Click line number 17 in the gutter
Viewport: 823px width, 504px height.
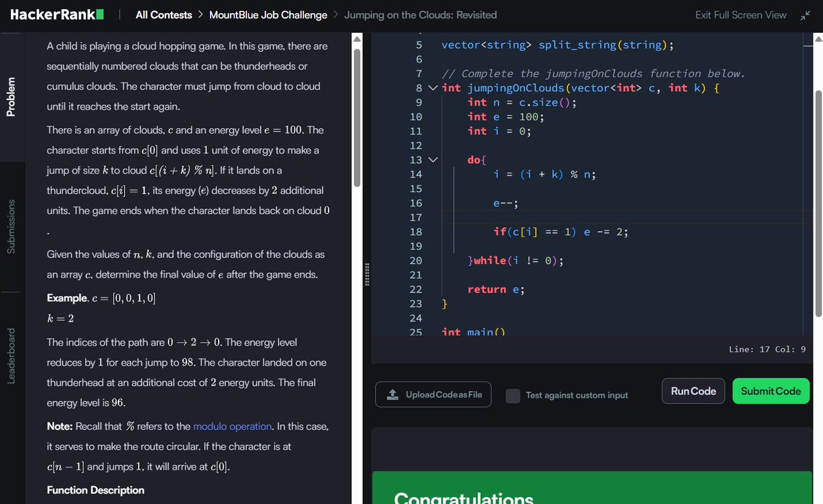[415, 217]
